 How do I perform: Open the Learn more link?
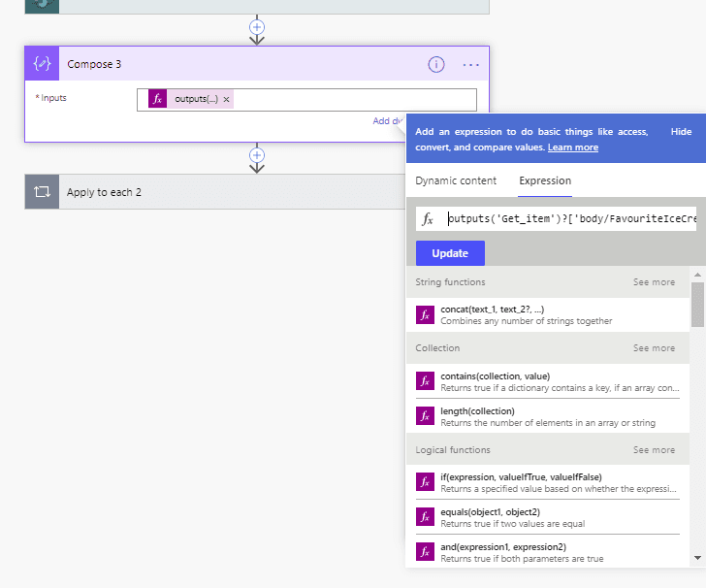(573, 147)
